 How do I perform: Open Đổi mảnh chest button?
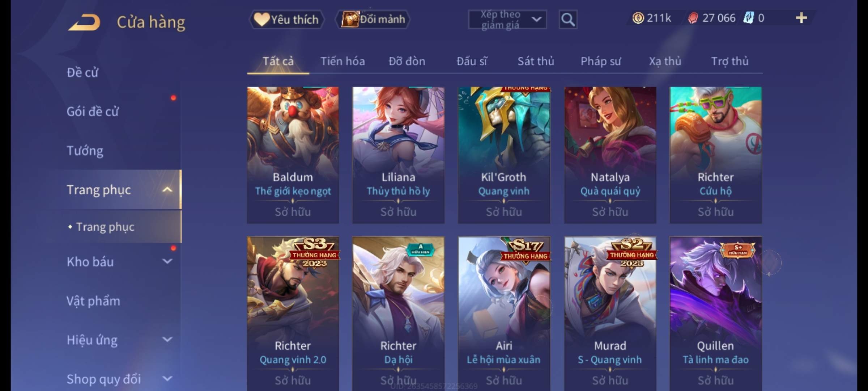click(373, 19)
